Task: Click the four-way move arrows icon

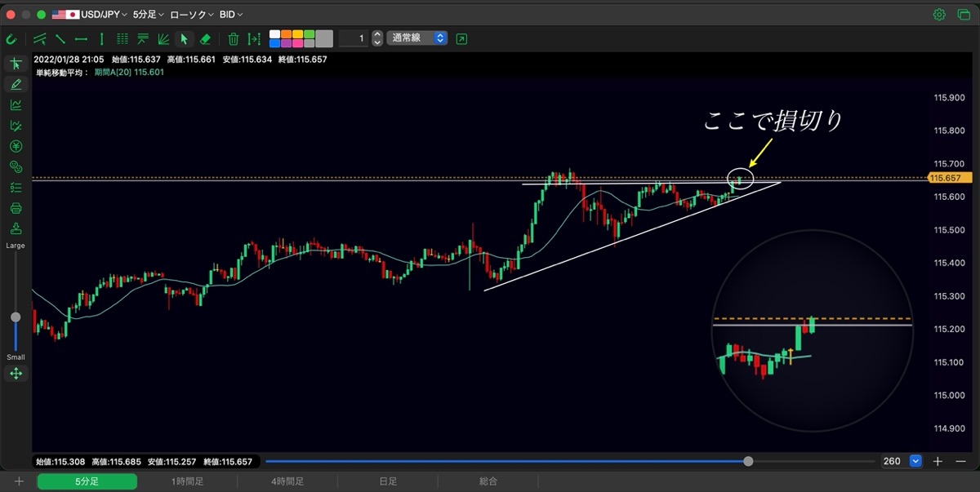Action: (16, 374)
